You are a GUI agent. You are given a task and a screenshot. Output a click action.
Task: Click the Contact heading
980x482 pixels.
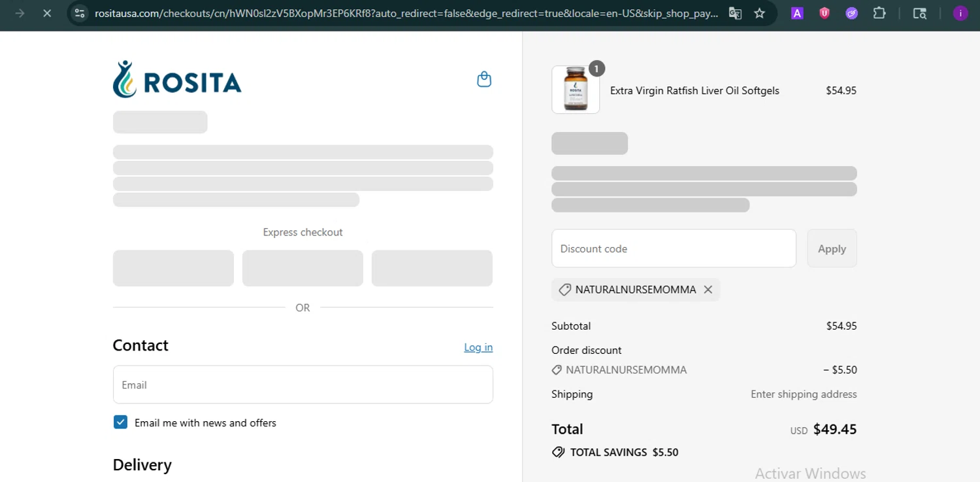coord(140,345)
